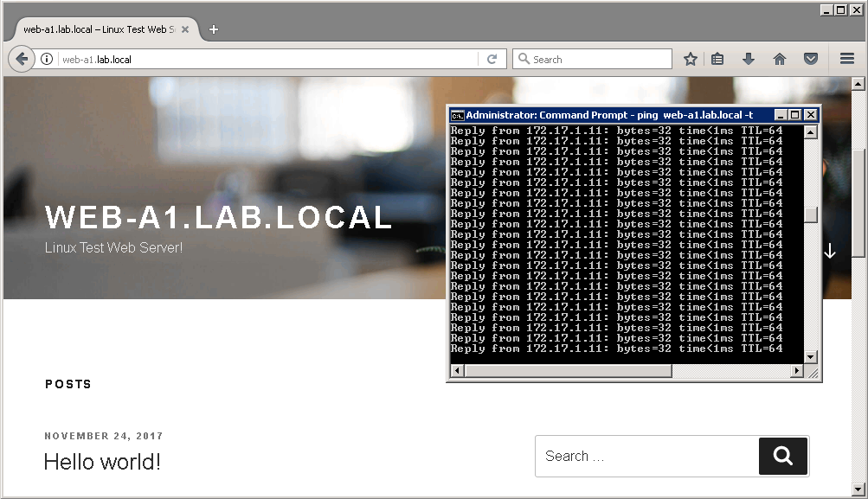Open the downloads arrow icon
868x499 pixels.
coord(749,59)
